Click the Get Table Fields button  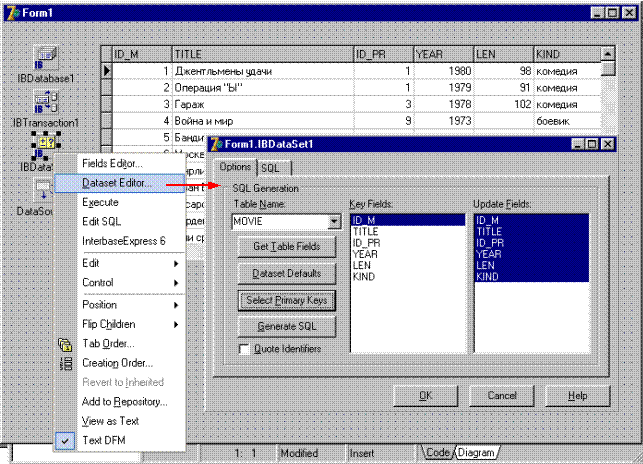pos(287,247)
